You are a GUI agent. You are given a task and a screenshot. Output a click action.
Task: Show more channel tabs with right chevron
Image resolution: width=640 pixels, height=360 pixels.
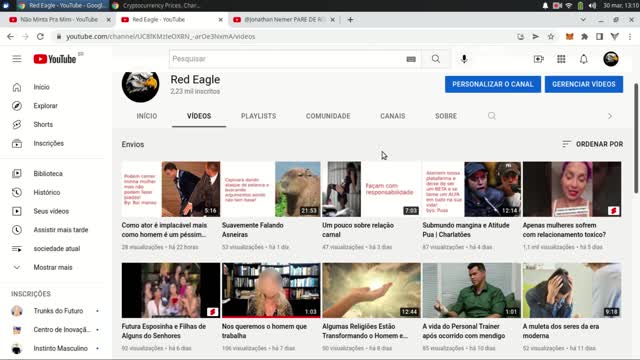pos(610,116)
